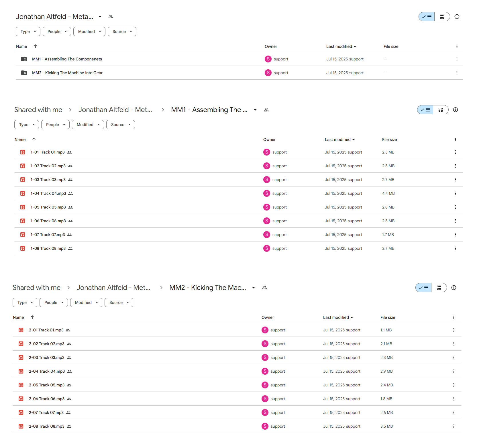Click support owner avatar on 1-03 Track 03.mp3 row

pyautogui.click(x=267, y=180)
